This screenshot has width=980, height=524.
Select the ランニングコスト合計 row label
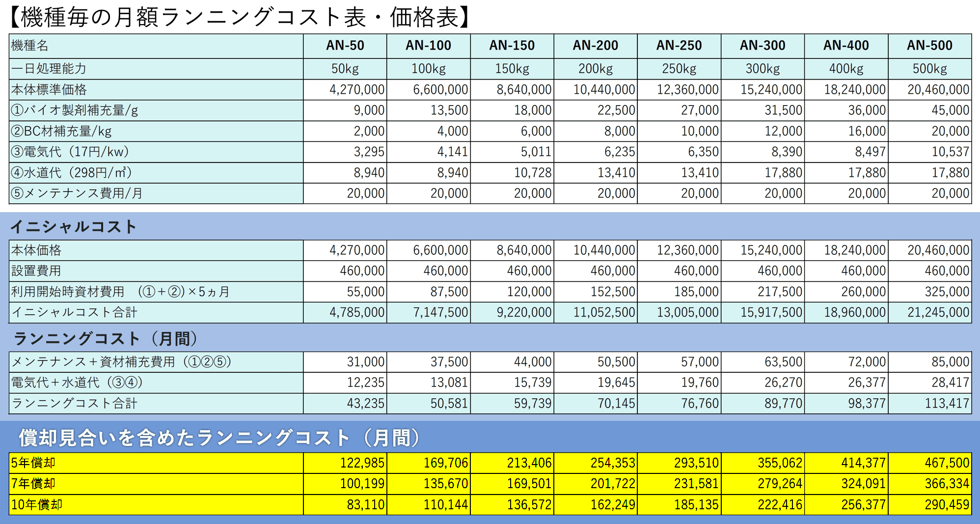(156, 404)
